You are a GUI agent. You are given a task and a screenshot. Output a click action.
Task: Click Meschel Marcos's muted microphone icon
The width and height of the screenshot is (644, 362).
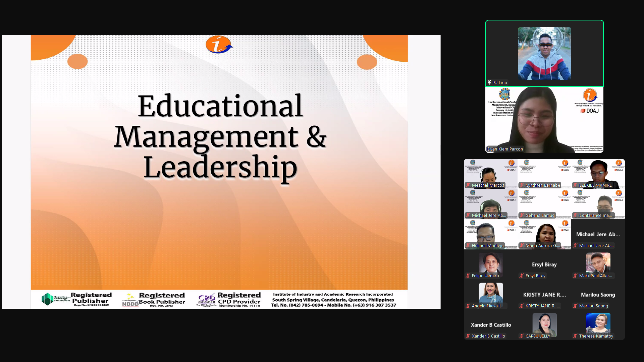tap(468, 185)
